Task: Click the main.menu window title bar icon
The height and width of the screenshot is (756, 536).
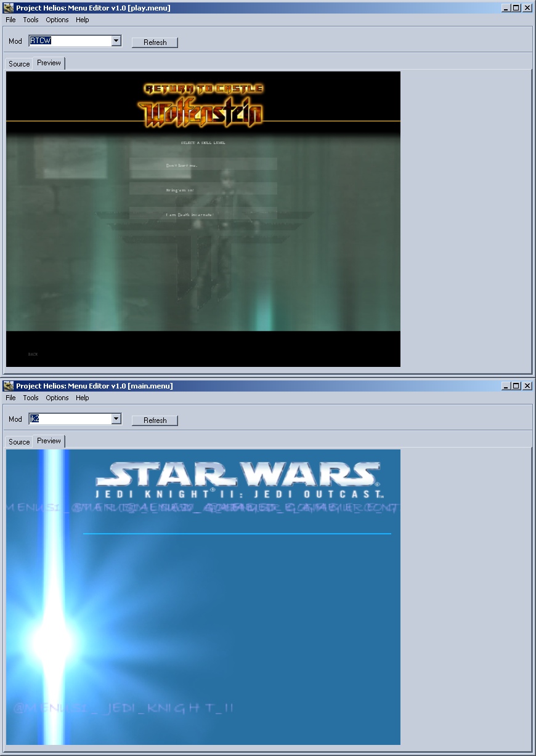Action: (9, 386)
